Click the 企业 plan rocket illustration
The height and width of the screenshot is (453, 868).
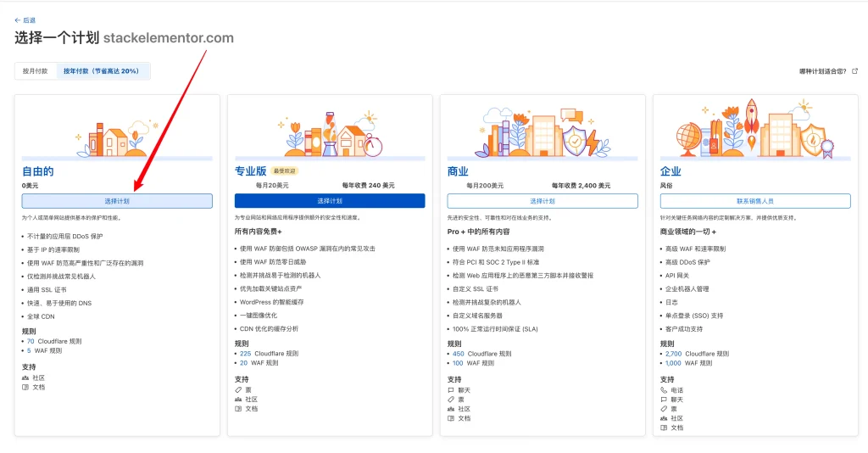(755, 128)
